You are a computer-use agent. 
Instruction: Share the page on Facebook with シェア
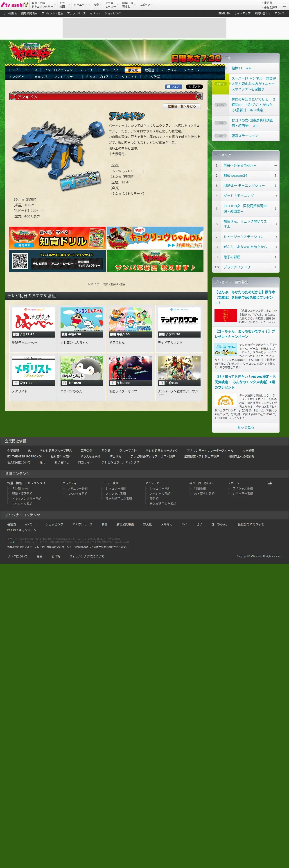173,87
